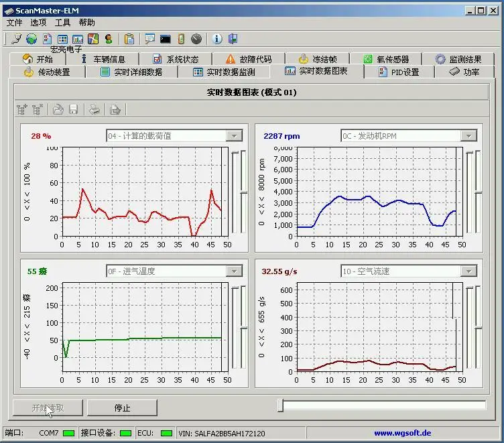Switch to the 系统状态 tab

pos(176,59)
